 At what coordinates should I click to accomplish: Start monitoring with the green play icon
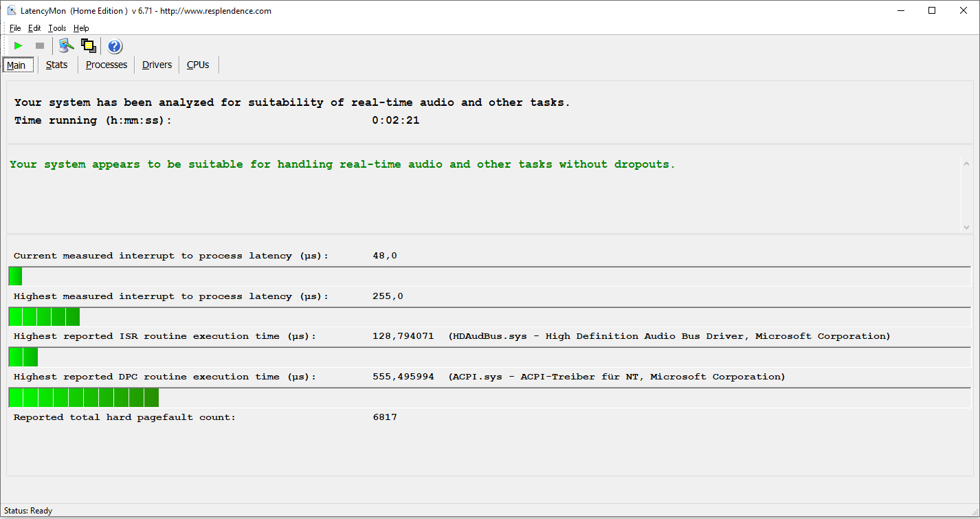[19, 46]
